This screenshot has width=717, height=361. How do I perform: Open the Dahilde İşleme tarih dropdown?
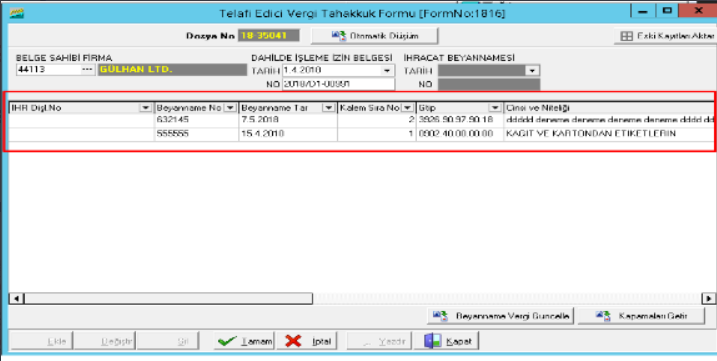pos(387,71)
